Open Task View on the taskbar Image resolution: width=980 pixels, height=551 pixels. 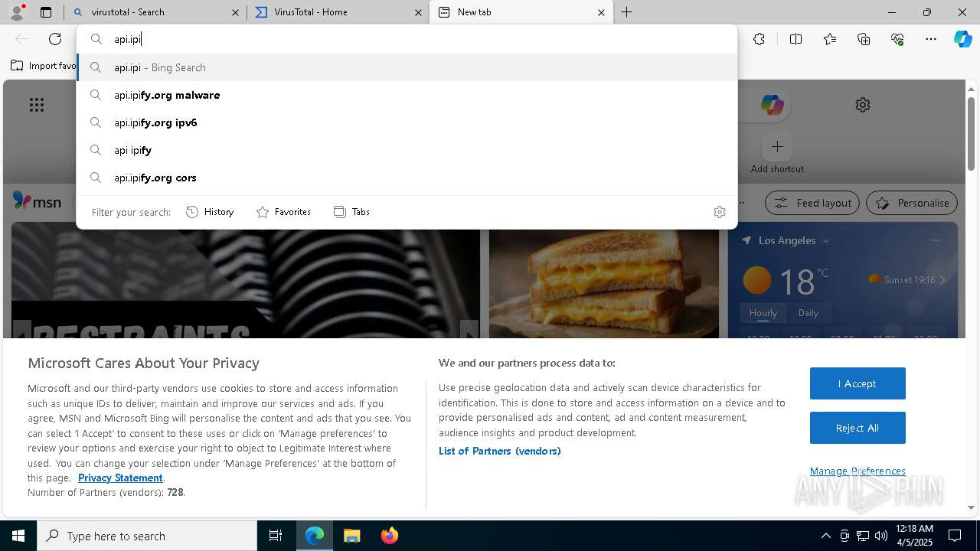click(276, 536)
